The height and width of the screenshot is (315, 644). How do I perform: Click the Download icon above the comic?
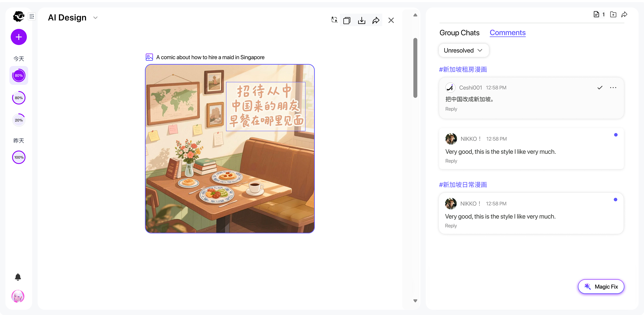click(x=362, y=20)
